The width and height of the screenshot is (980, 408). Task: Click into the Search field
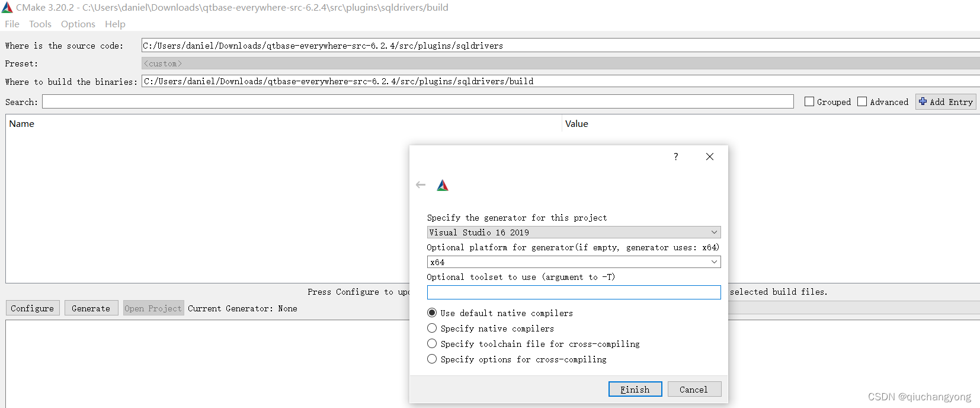tap(418, 101)
